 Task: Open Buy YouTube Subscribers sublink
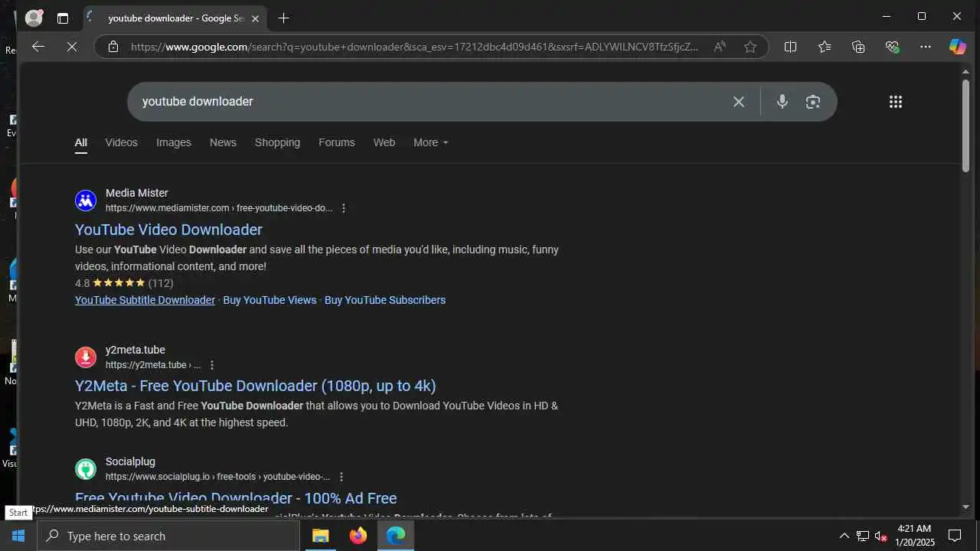point(385,300)
